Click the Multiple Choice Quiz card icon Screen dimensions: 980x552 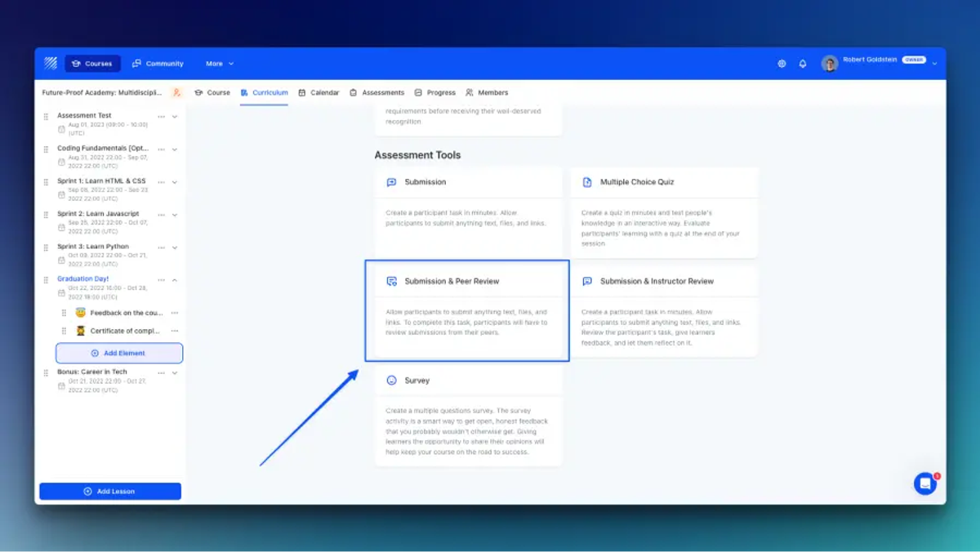coord(587,182)
